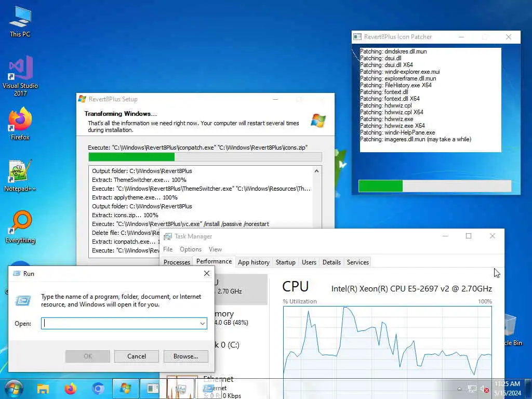This screenshot has width=532, height=399.
Task: Click the Intel Xeon CPU E5-2697 label
Action: click(x=411, y=289)
